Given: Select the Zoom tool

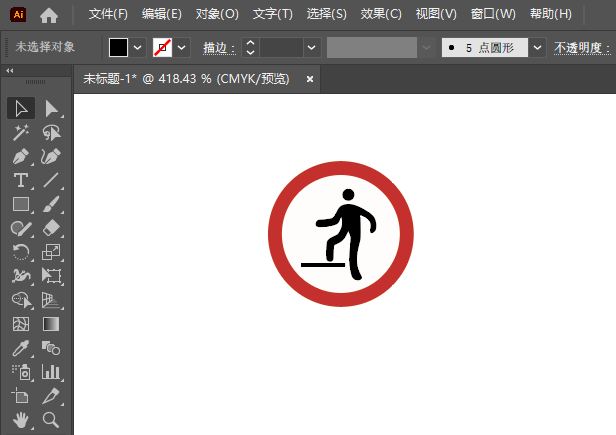Looking at the screenshot, I should click(51, 420).
